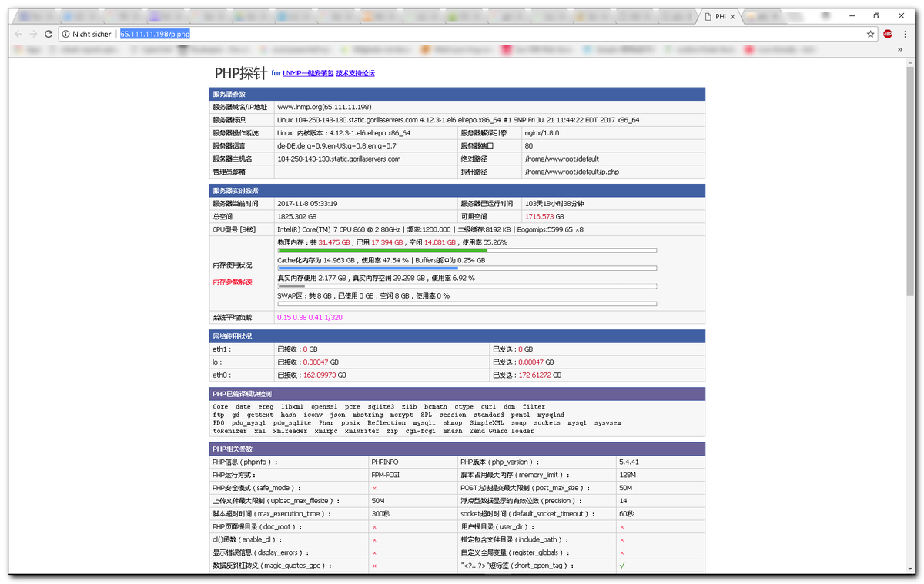This screenshot has width=924, height=584.
Task: Open the LNMP一键安装包 link
Action: pos(308,73)
